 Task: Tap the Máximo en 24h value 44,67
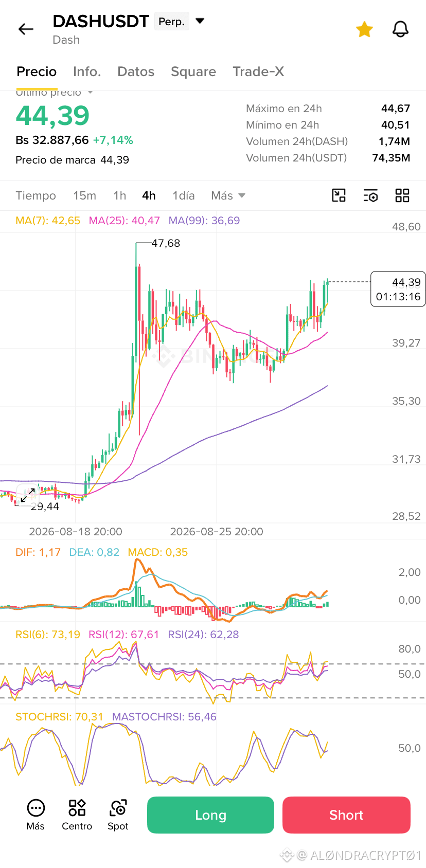coord(396,109)
